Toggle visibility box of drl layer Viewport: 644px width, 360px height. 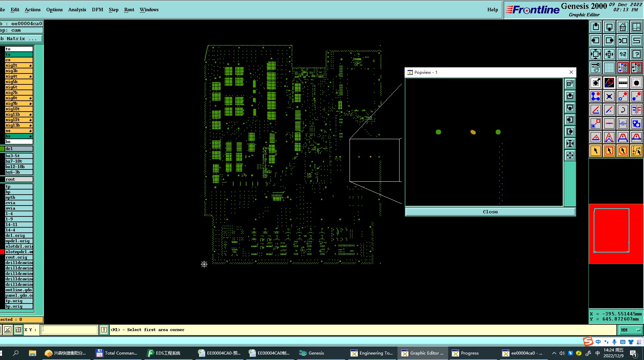2,149
